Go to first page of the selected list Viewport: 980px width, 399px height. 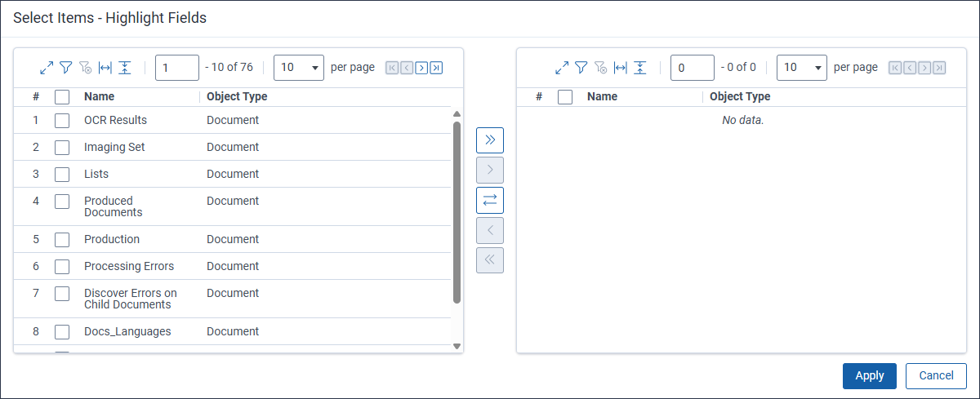[x=895, y=68]
